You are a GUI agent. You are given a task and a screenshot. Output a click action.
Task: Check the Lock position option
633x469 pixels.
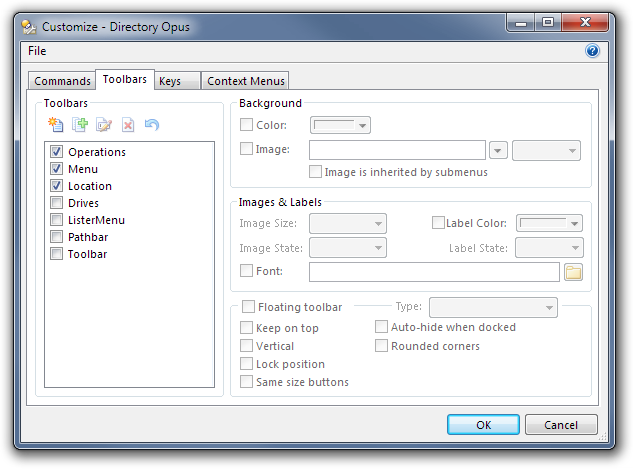point(246,364)
